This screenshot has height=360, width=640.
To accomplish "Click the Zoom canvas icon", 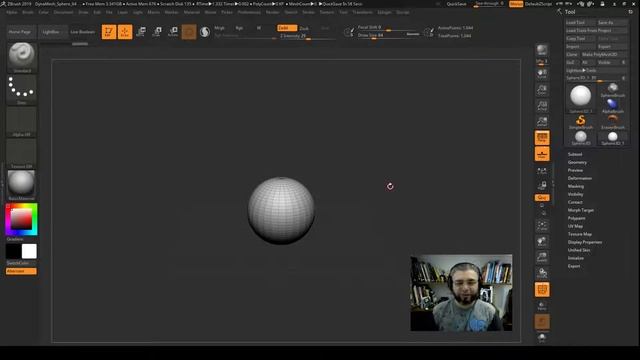I will click(x=542, y=90).
